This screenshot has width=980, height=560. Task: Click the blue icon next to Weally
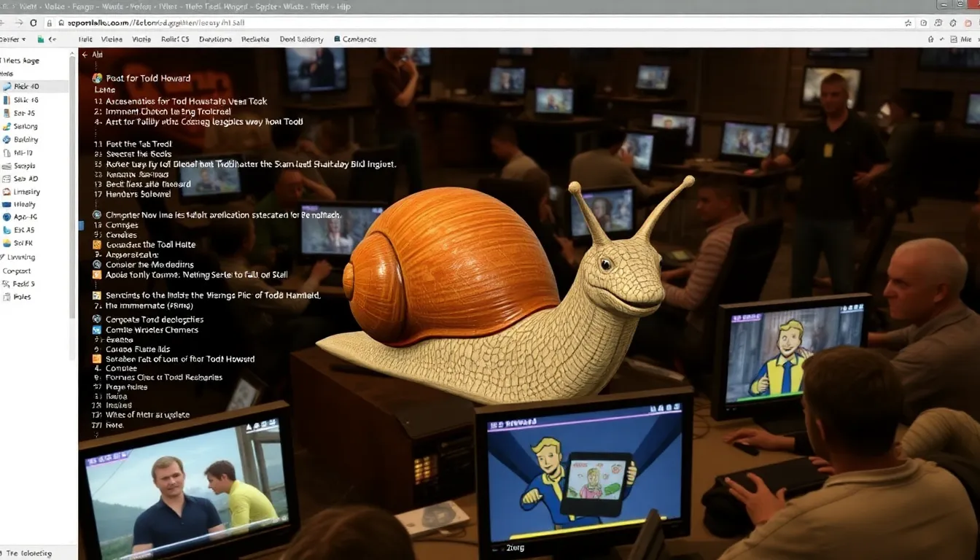click(7, 205)
